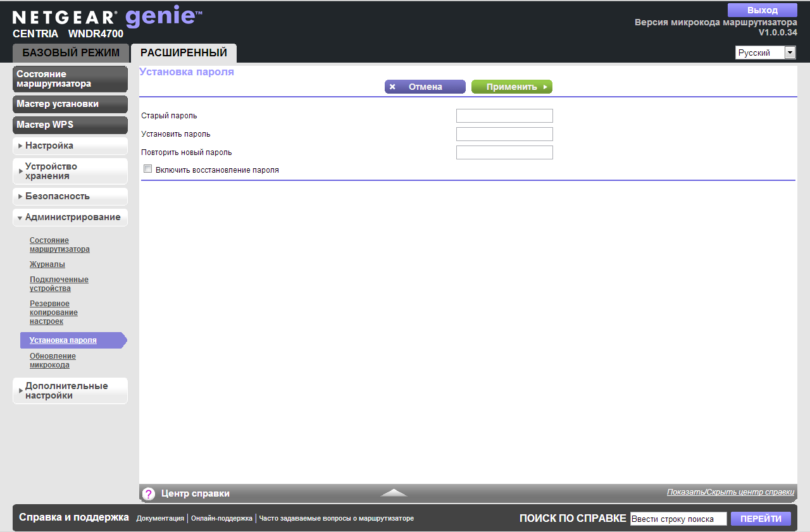
Task: Expand the Безопасность sidebar section
Action: click(70, 196)
